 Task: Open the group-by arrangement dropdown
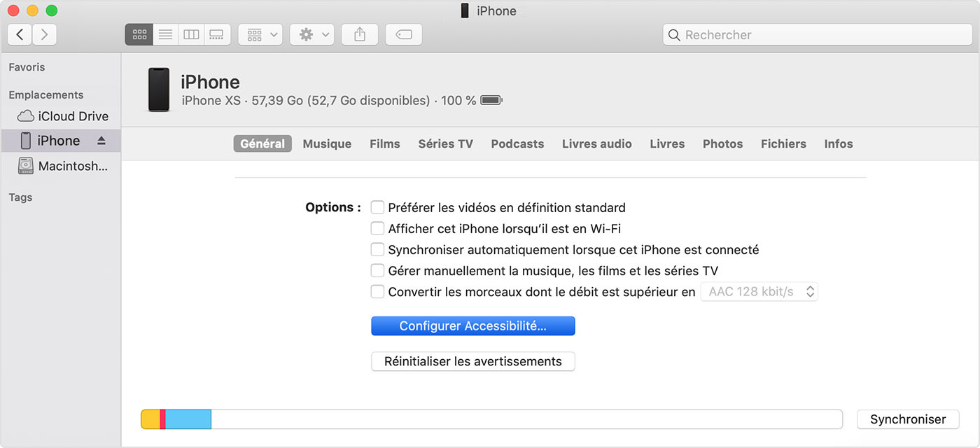pyautogui.click(x=260, y=34)
